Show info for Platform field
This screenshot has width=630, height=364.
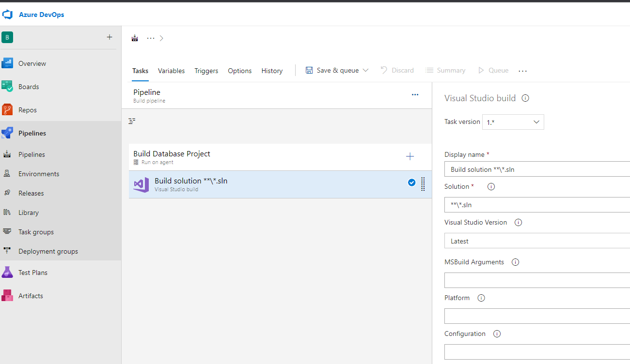(481, 298)
